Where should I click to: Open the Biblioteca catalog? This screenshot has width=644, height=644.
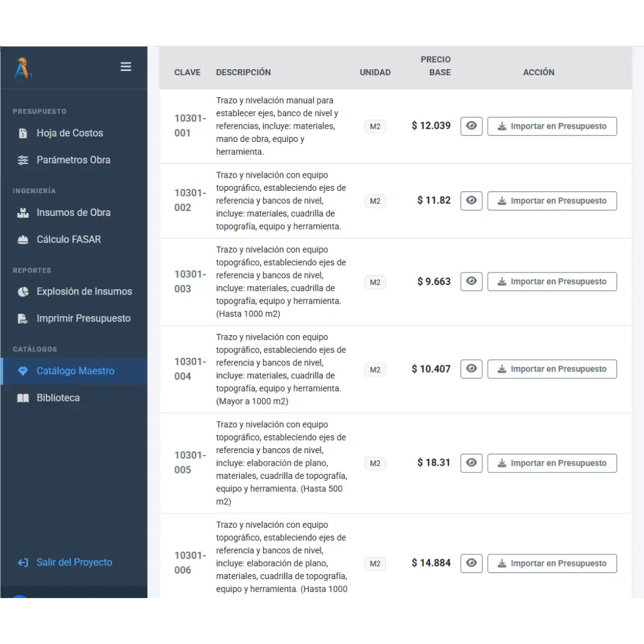(x=74, y=398)
